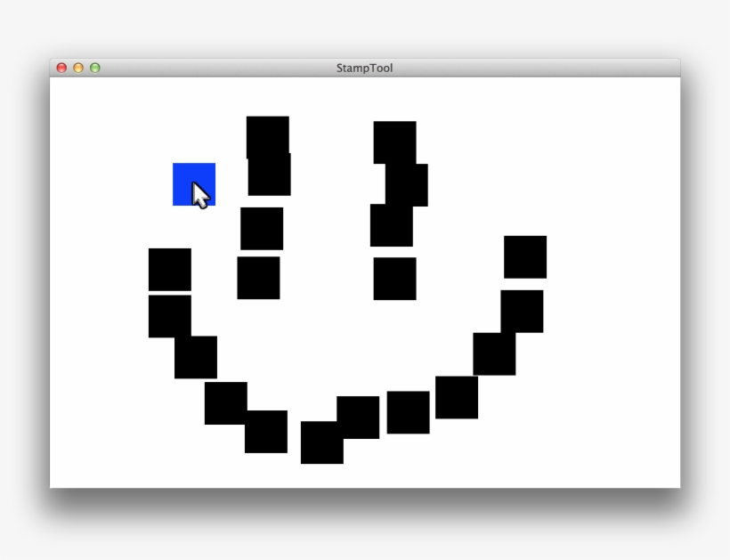Screen dimensions: 730x560
Task: Click the top-right end square of the smile
Action: tap(525, 256)
